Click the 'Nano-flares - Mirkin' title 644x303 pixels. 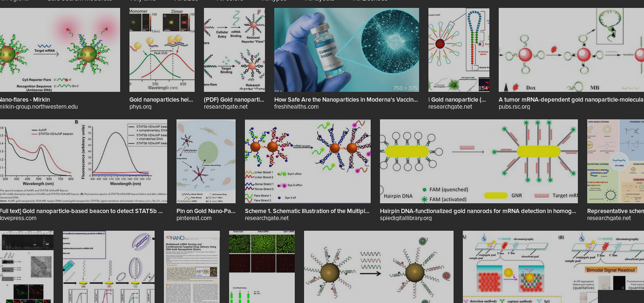coord(25,100)
